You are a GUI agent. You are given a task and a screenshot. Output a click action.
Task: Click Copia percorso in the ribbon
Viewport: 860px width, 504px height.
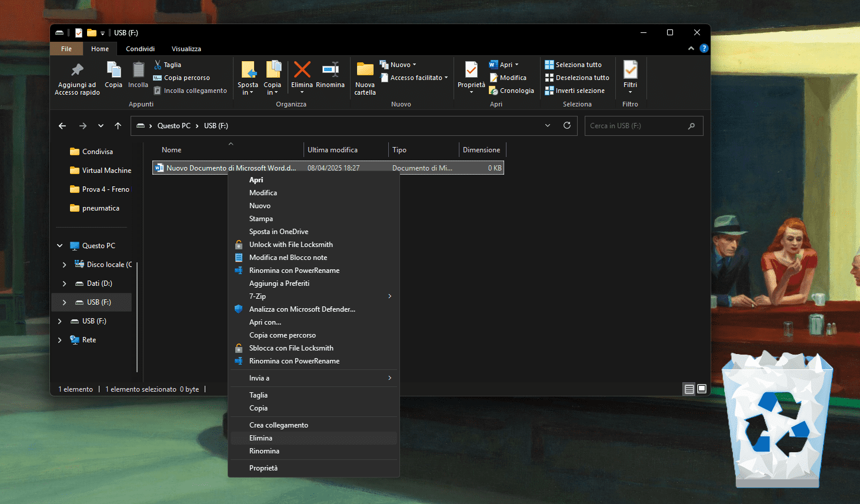click(186, 78)
